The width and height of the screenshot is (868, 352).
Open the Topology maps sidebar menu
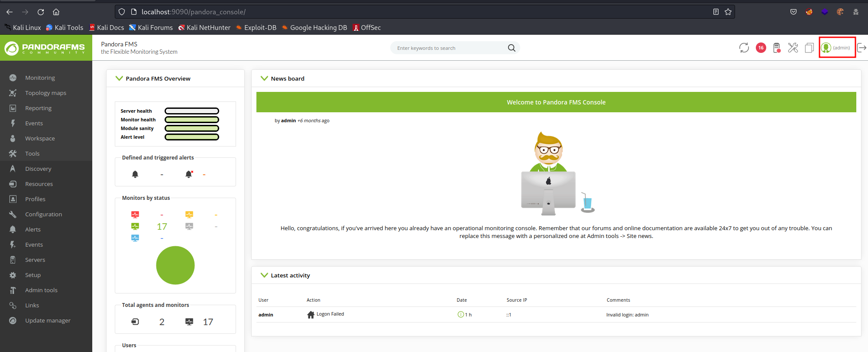tap(45, 93)
